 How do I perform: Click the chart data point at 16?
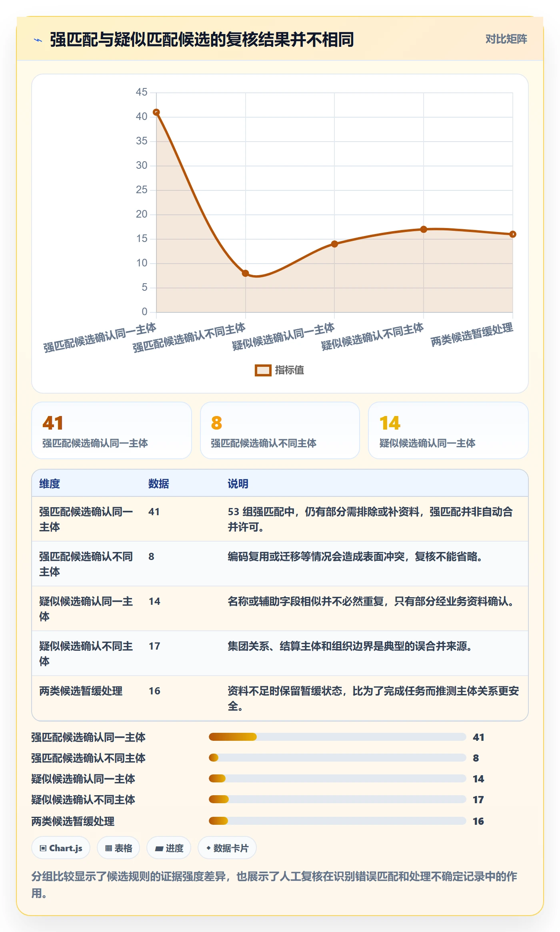coord(513,234)
